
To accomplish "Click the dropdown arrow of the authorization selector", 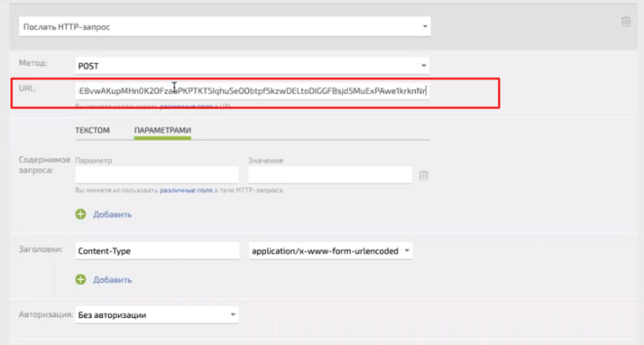I will [x=233, y=315].
